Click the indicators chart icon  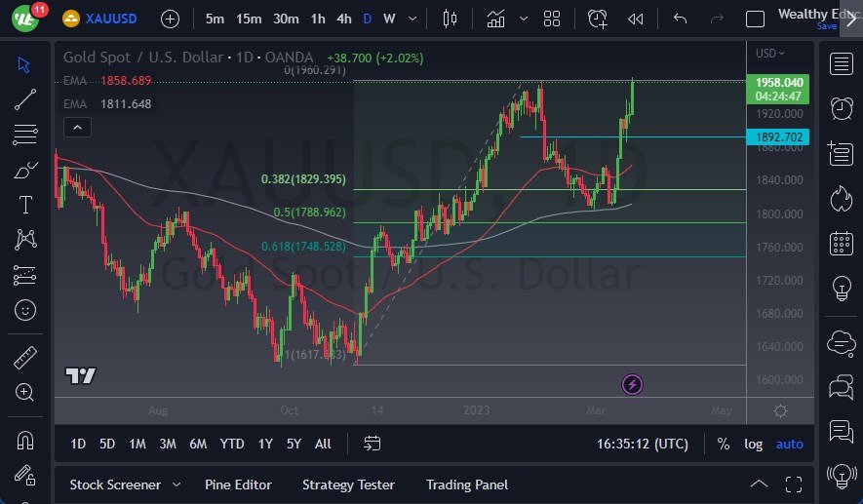[495, 19]
